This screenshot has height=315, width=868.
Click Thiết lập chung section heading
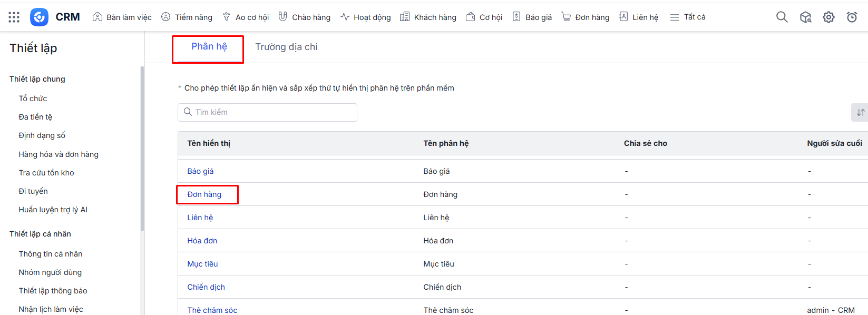[x=37, y=79]
